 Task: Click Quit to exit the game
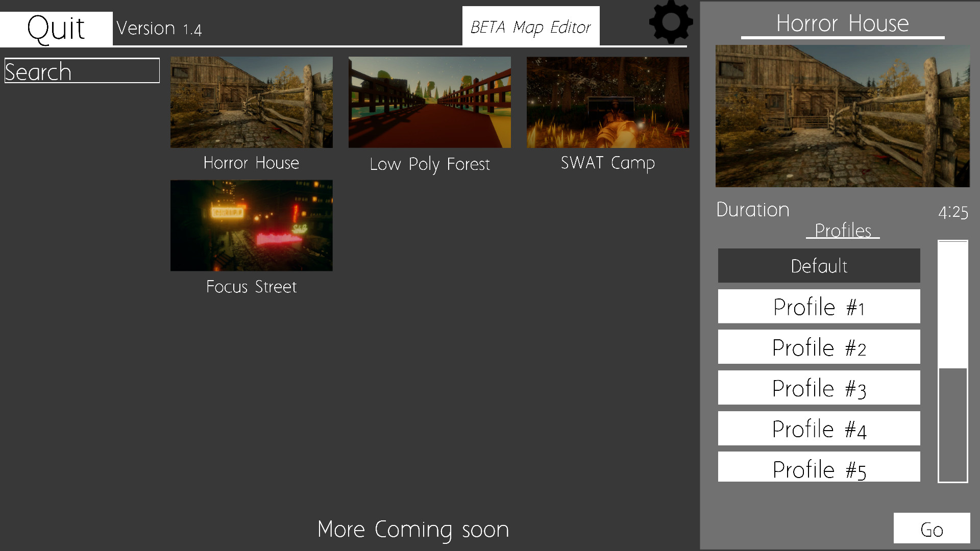[56, 28]
